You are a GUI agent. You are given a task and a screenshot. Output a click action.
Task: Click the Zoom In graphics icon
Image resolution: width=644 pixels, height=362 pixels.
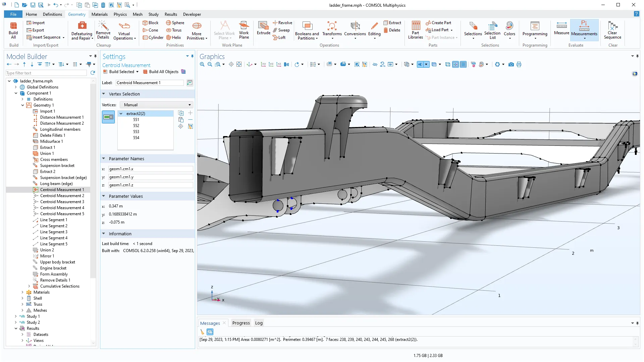(x=202, y=64)
